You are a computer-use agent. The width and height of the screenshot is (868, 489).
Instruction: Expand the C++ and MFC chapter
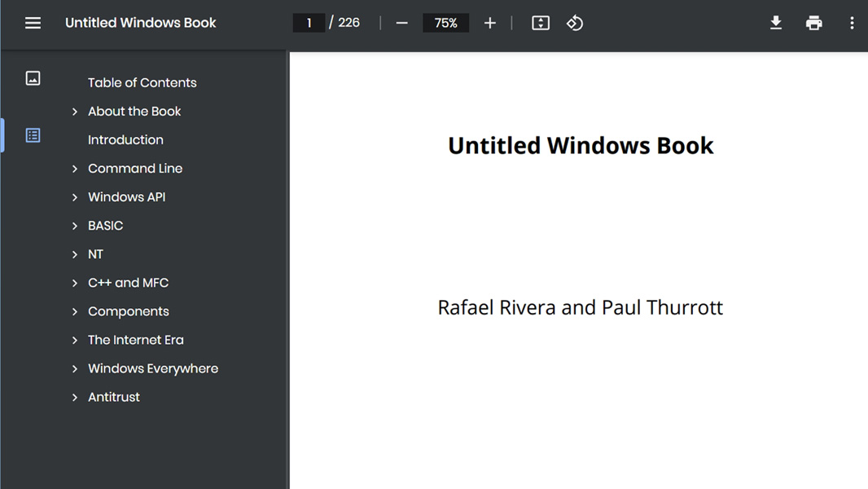point(75,283)
